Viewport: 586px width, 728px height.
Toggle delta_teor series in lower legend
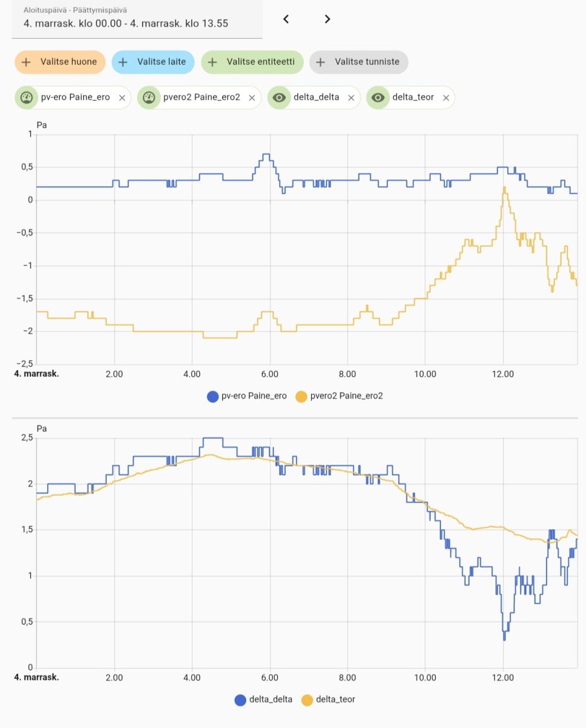tap(328, 699)
